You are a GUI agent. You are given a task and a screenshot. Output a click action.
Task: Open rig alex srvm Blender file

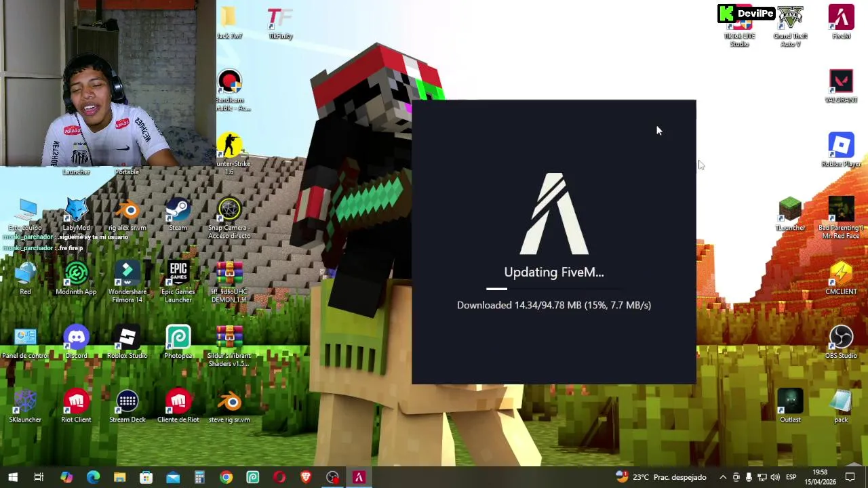coord(127,214)
